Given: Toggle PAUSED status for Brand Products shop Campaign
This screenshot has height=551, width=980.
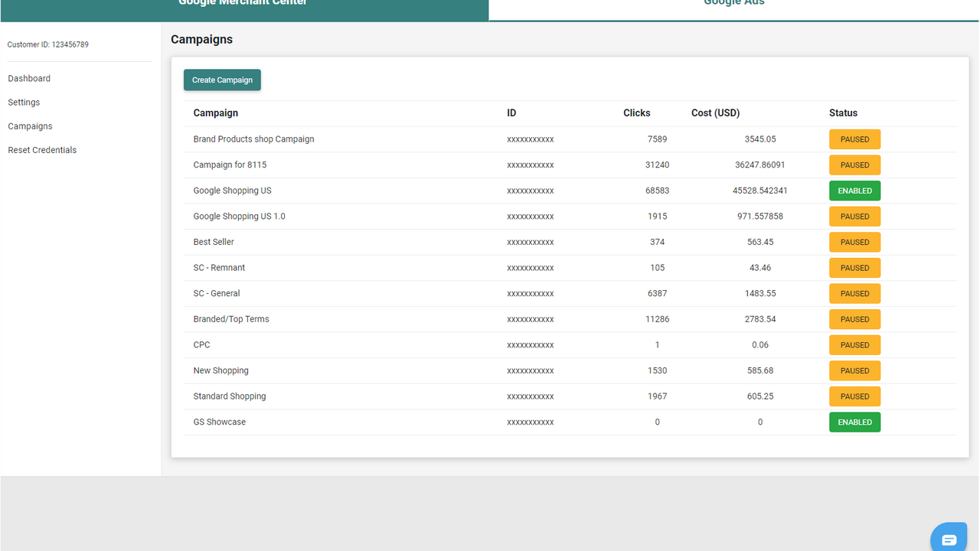Looking at the screenshot, I should (854, 139).
